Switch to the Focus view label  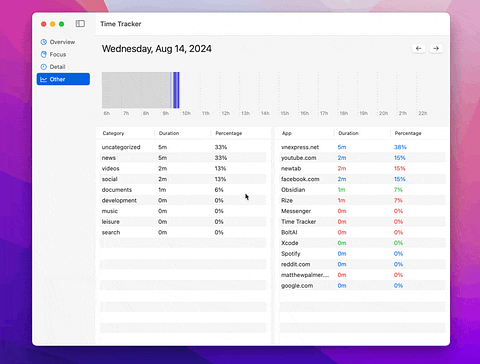(x=58, y=54)
